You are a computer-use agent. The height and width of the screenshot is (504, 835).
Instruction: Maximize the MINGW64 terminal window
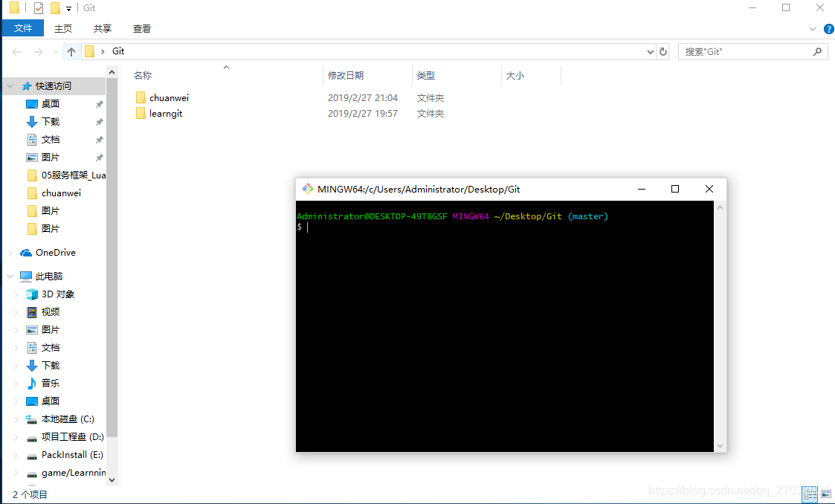tap(675, 189)
